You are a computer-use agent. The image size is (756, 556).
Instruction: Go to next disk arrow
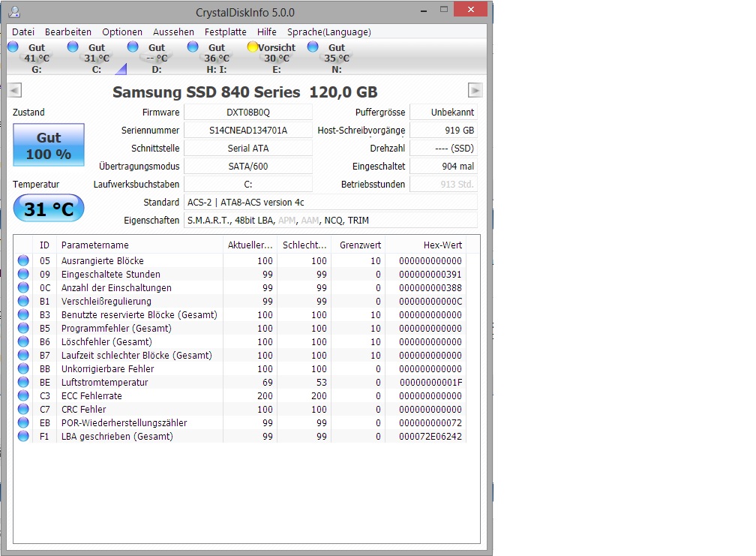point(475,90)
